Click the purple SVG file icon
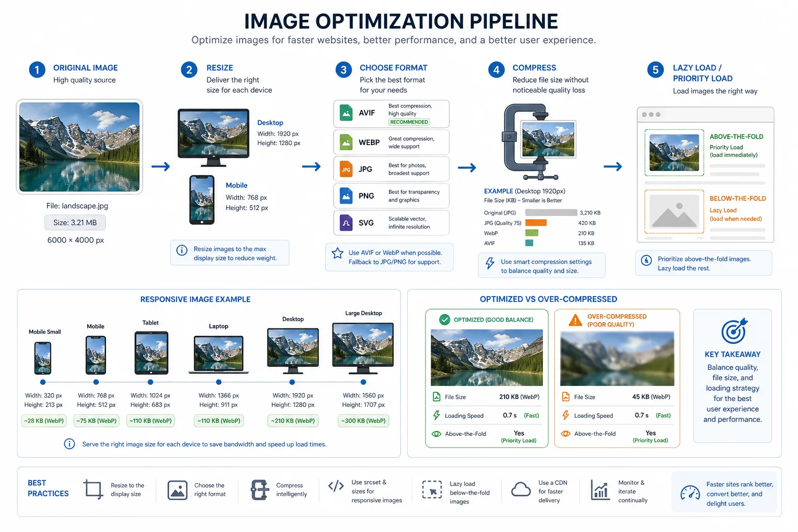Viewport: 798px width, 532px height. click(x=346, y=223)
